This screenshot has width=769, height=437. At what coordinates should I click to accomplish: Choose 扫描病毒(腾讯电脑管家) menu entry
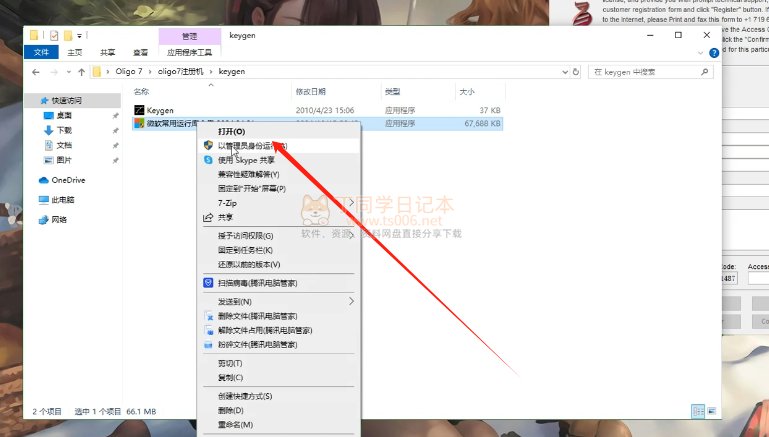pos(279,283)
